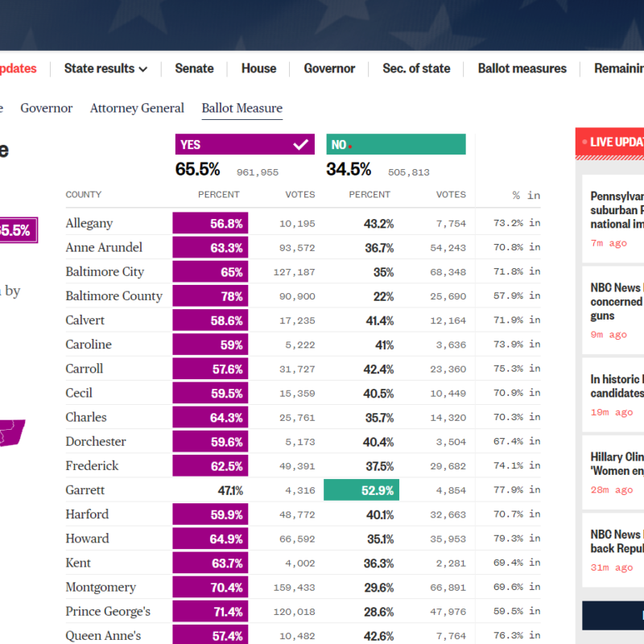Click the green NO header bar
The width and height of the screenshot is (644, 644).
(x=395, y=145)
